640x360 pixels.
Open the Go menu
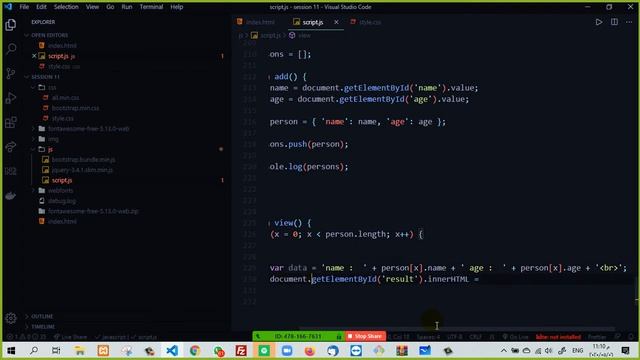(x=110, y=7)
